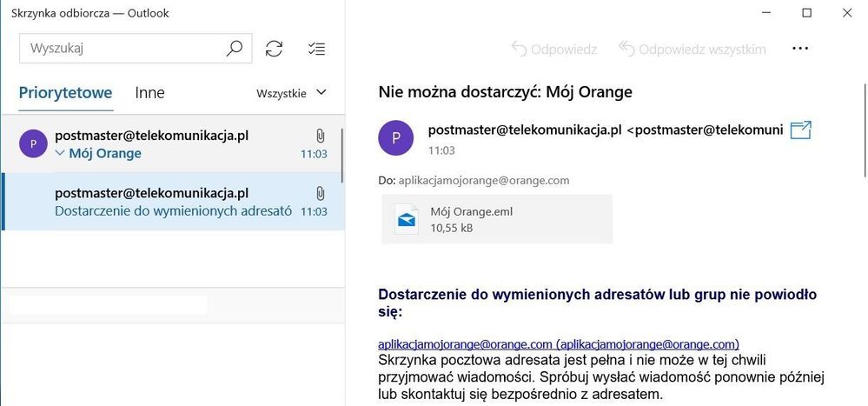Click subject Nie można dostarczyć: Mój Orange
The height and width of the screenshot is (406, 868).
click(506, 92)
